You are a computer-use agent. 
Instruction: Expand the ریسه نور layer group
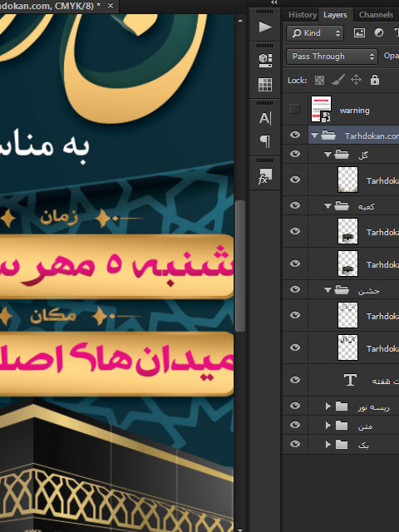point(328,406)
